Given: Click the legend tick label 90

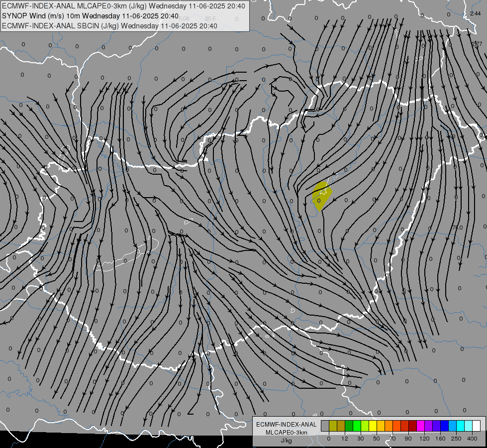Looking at the screenshot, I should click(408, 439).
